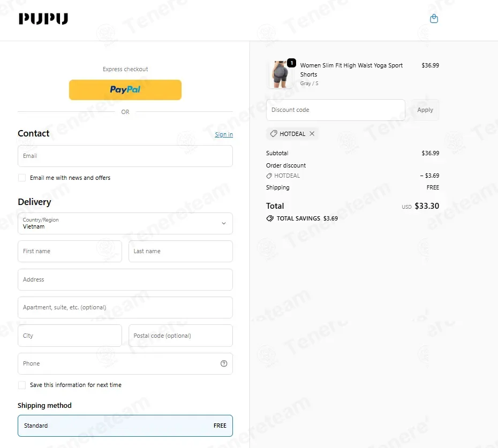Click the PUPU store logo
Screen dimensions: 498x448
tap(43, 19)
